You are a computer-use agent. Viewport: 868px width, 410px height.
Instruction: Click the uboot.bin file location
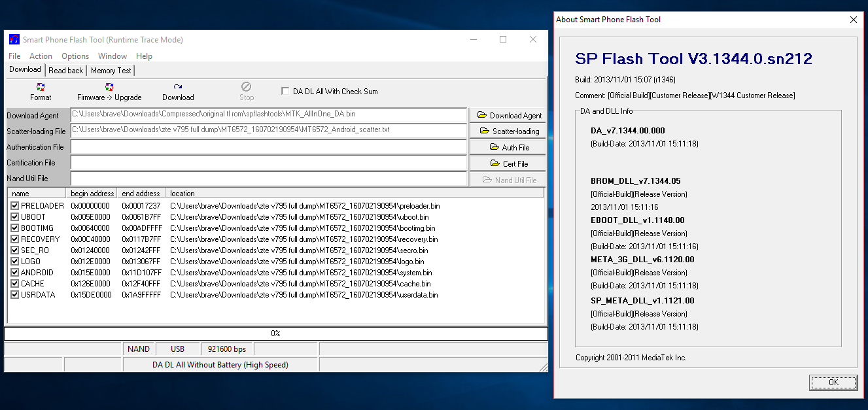pyautogui.click(x=300, y=216)
